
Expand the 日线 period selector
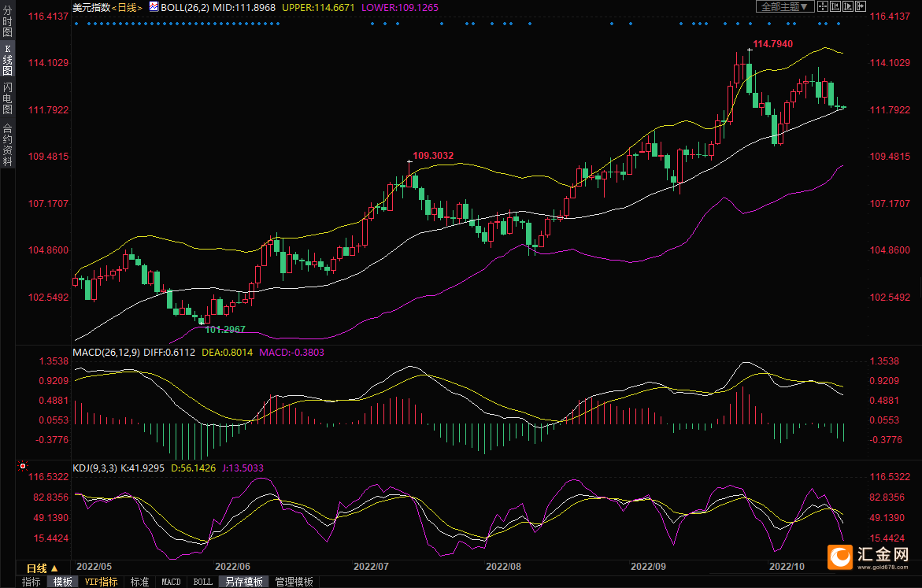[42, 568]
